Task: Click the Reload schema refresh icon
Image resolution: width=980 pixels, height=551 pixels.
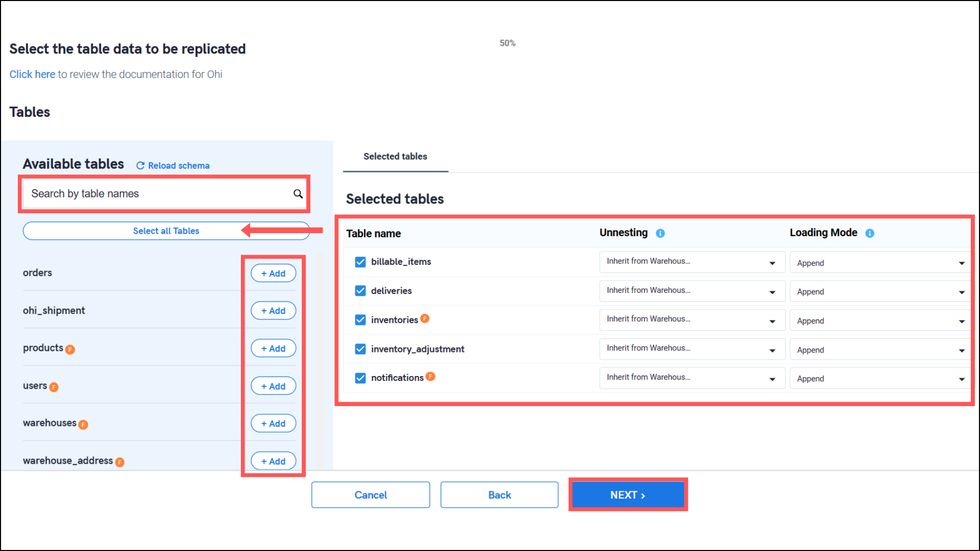Action: tap(140, 166)
